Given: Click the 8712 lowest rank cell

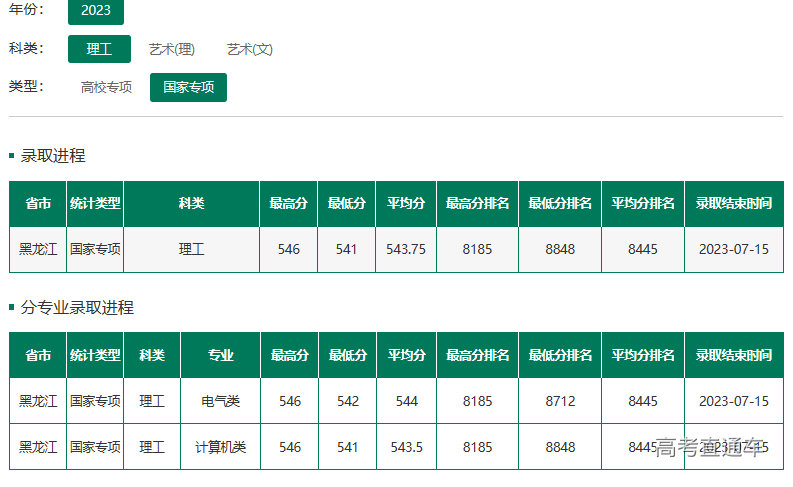Looking at the screenshot, I should [x=560, y=401].
